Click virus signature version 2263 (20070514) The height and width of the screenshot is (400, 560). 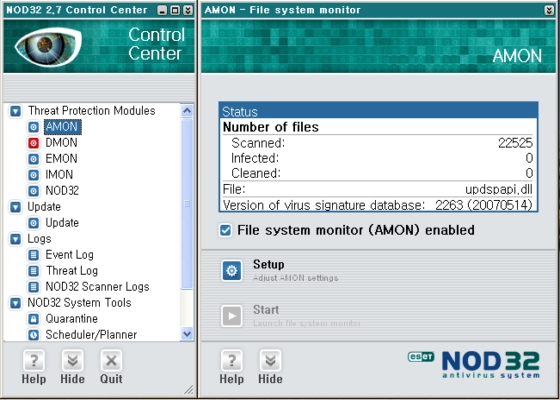(x=484, y=205)
